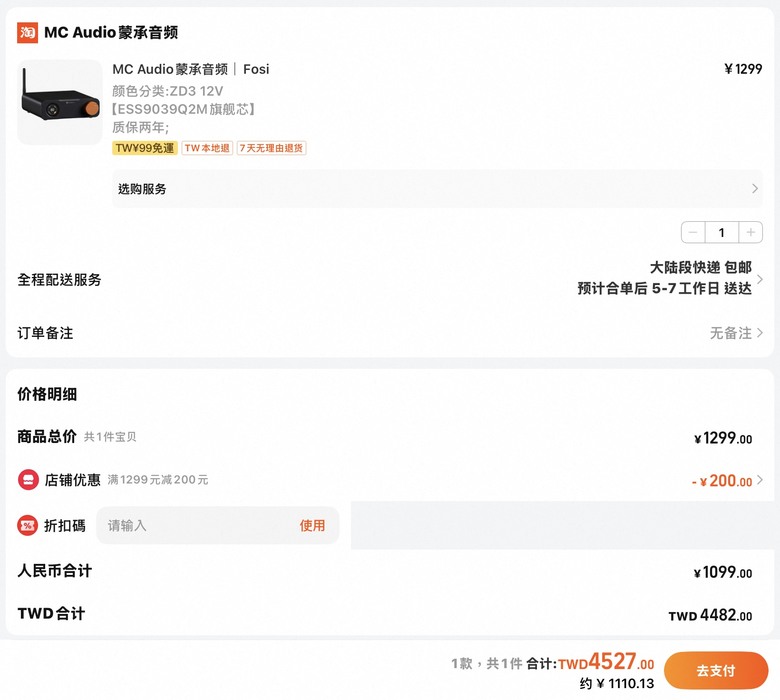
Task: Click the quantity number field
Action: pos(722,232)
